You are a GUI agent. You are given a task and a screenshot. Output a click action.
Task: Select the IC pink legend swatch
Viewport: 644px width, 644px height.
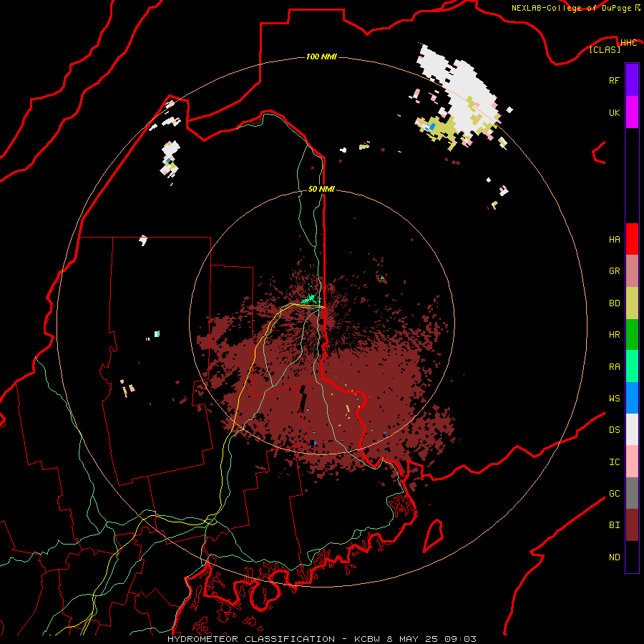tap(632, 462)
